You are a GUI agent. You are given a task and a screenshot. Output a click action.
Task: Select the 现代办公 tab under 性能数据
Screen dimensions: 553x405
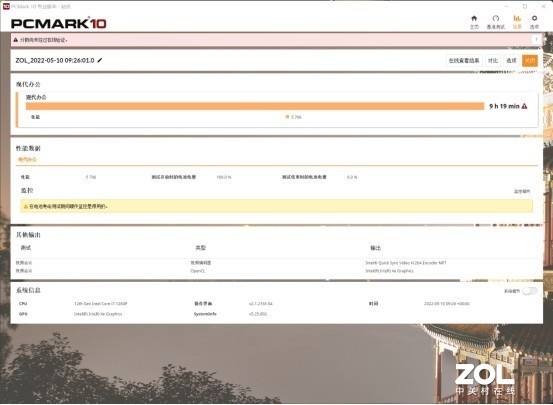coord(28,159)
